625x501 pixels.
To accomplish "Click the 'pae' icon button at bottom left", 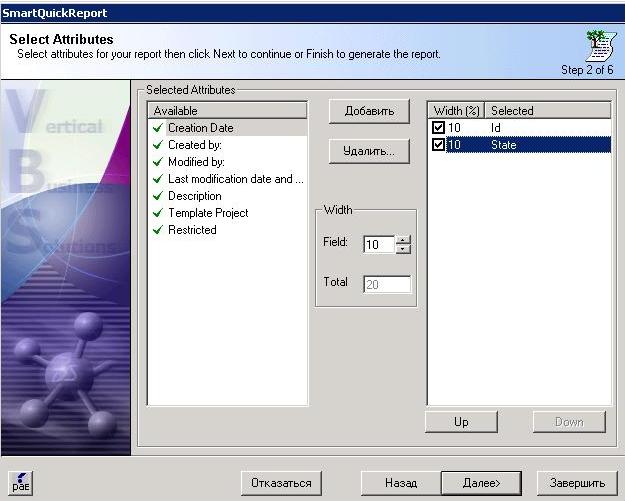I will click(x=21, y=483).
